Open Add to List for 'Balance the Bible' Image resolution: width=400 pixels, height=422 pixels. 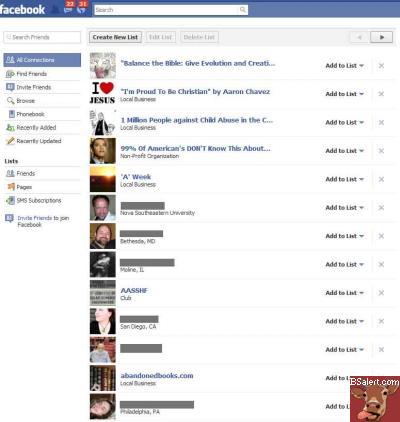[344, 66]
